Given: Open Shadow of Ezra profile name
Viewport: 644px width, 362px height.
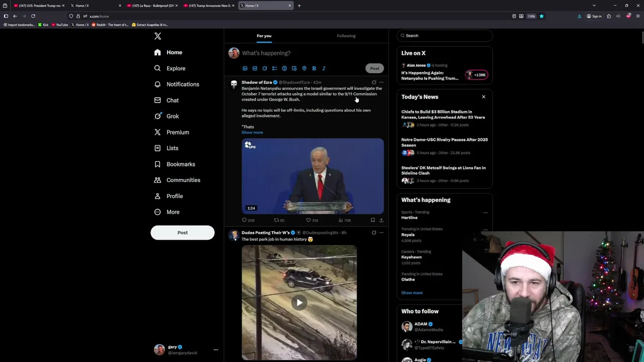Looking at the screenshot, I should point(257,82).
